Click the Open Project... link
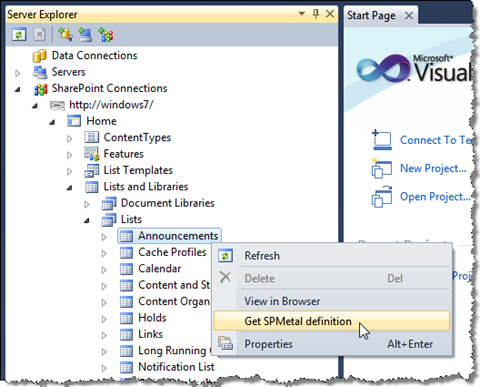Image resolution: width=480 pixels, height=387 pixels. 435,197
